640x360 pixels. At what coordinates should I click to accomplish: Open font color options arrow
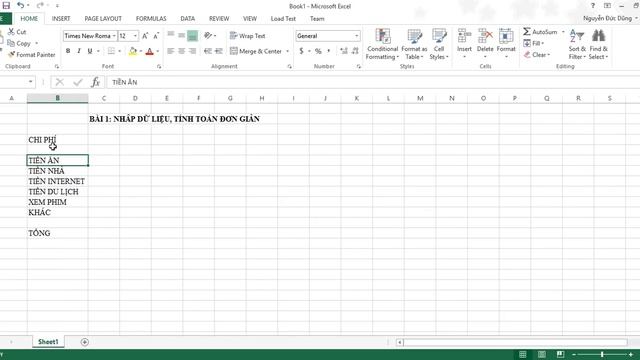(158, 51)
